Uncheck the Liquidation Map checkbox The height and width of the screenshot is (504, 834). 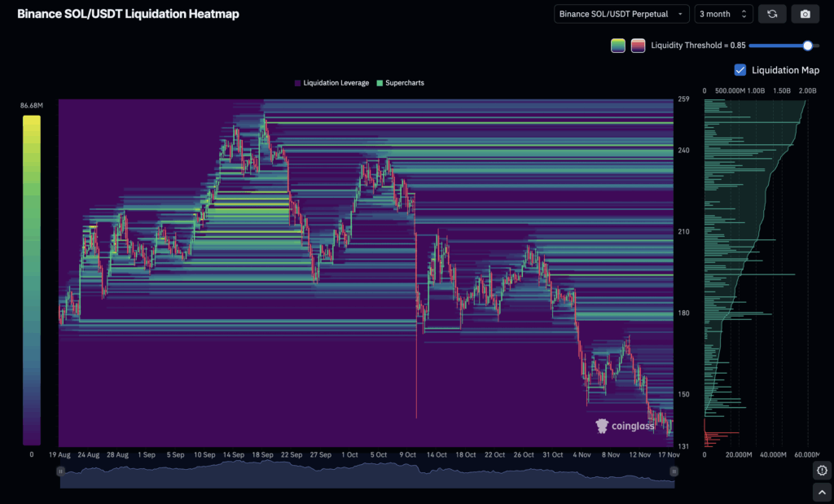coord(740,70)
